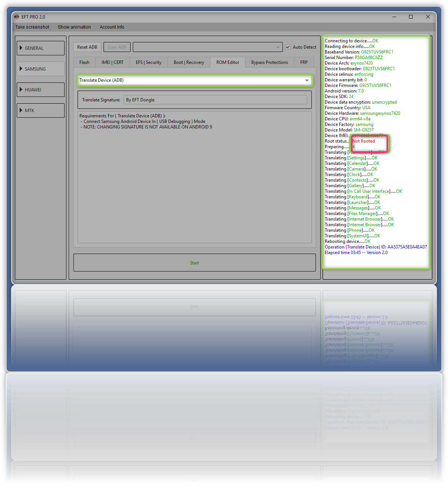Expand the HUAWEI sidebar section
This screenshot has height=488, width=448.
[40, 90]
